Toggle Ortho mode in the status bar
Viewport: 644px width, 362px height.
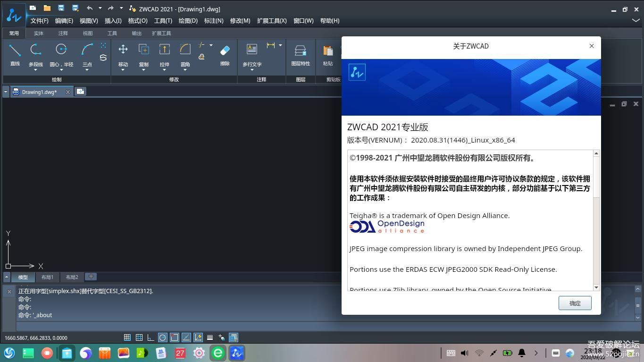point(151,337)
